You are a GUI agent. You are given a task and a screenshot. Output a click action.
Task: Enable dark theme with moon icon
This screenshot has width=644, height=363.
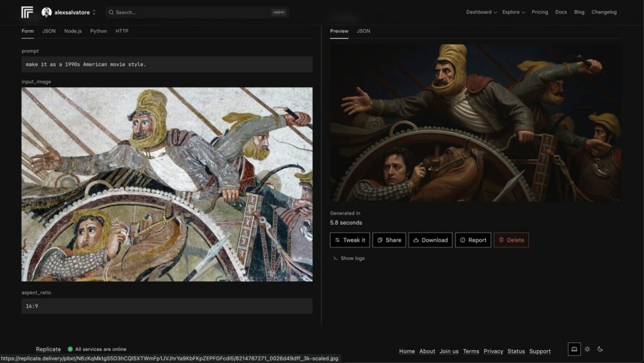tap(600, 349)
